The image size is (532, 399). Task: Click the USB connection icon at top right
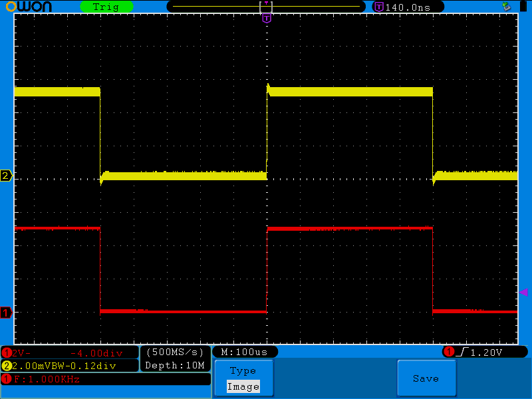pyautogui.click(x=506, y=7)
